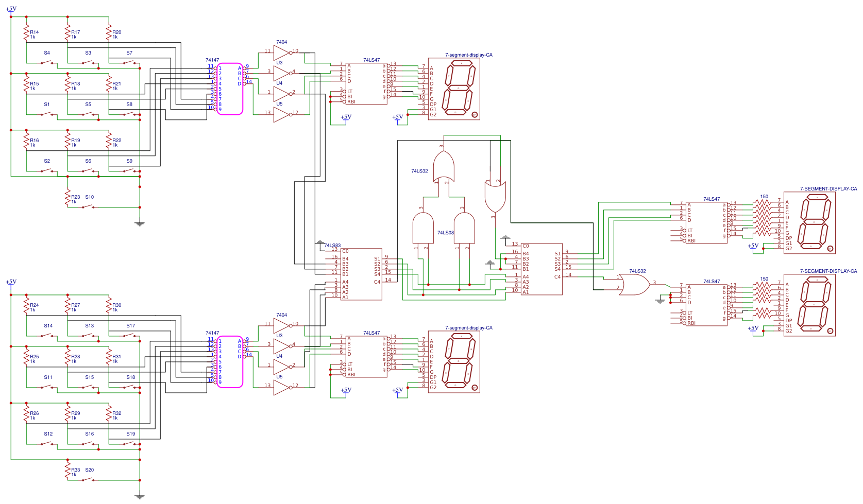863x504 pixels.
Task: Click the switch S18 symbol
Action: (129, 387)
